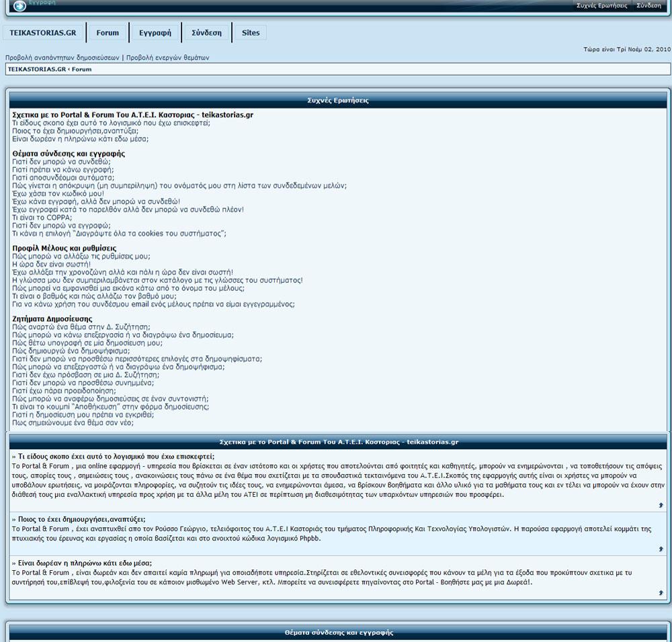Viewport: 672px width, 642px height.
Task: Open question 'Είναι δωρέαν η πληρώνω κάτι εδω μέσα;'
Action: click(80, 139)
